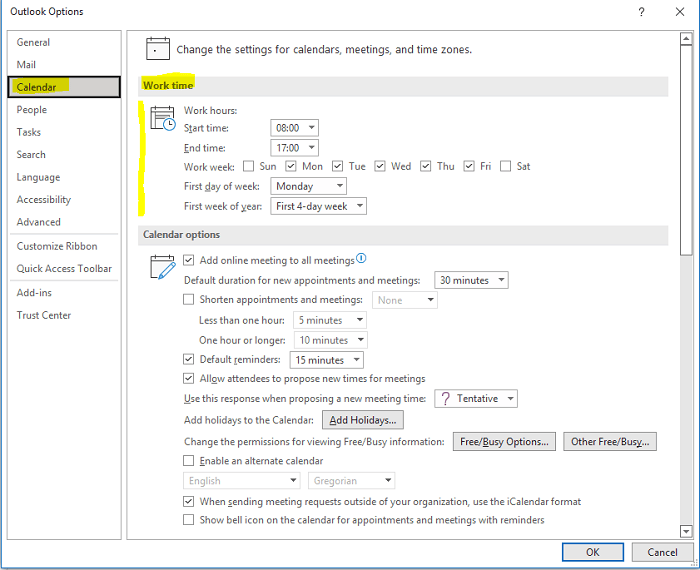Open the Shorten appointments None dropdown
This screenshot has height=570, width=700.
[405, 300]
